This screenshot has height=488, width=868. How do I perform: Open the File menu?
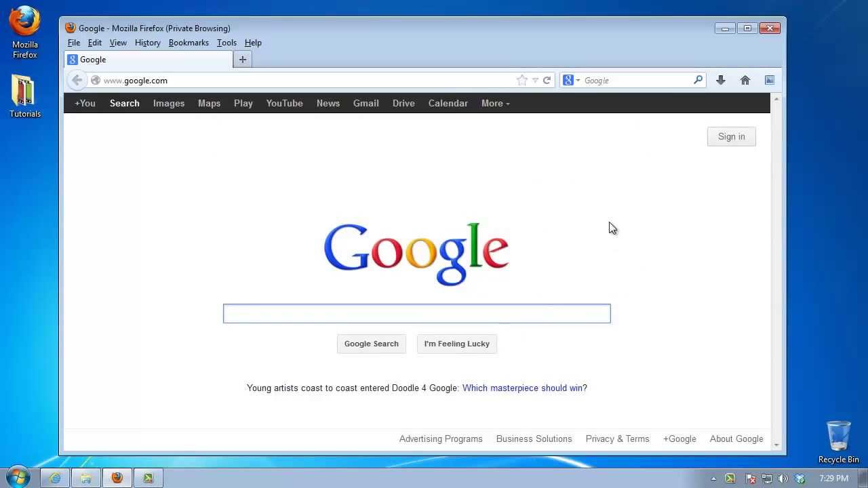click(x=74, y=43)
